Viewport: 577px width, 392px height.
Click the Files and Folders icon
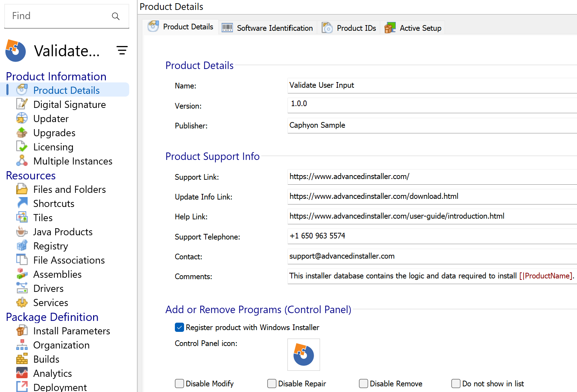(x=22, y=189)
